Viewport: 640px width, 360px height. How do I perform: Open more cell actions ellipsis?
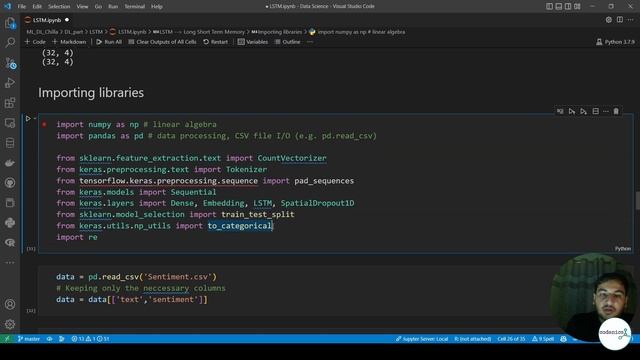coord(606,111)
